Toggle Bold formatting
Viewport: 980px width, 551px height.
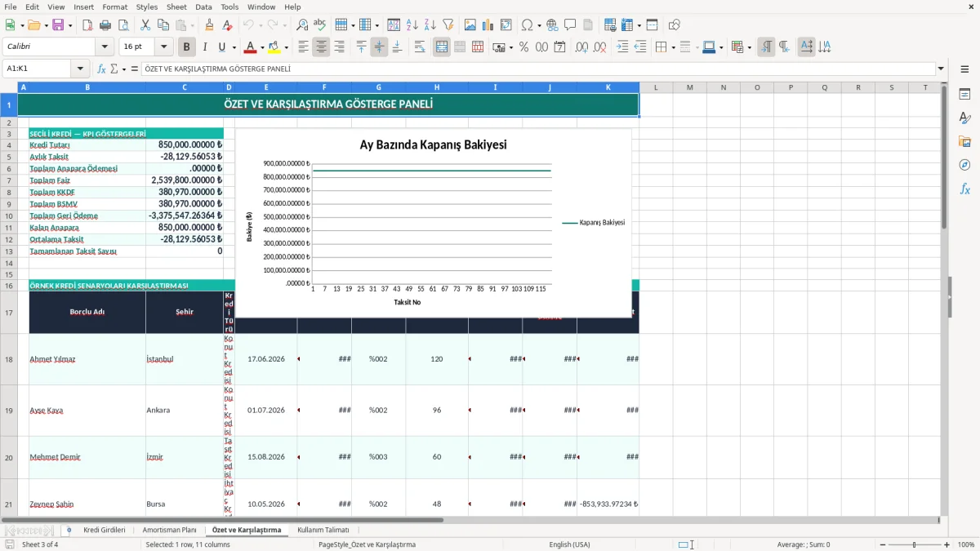[x=186, y=47]
